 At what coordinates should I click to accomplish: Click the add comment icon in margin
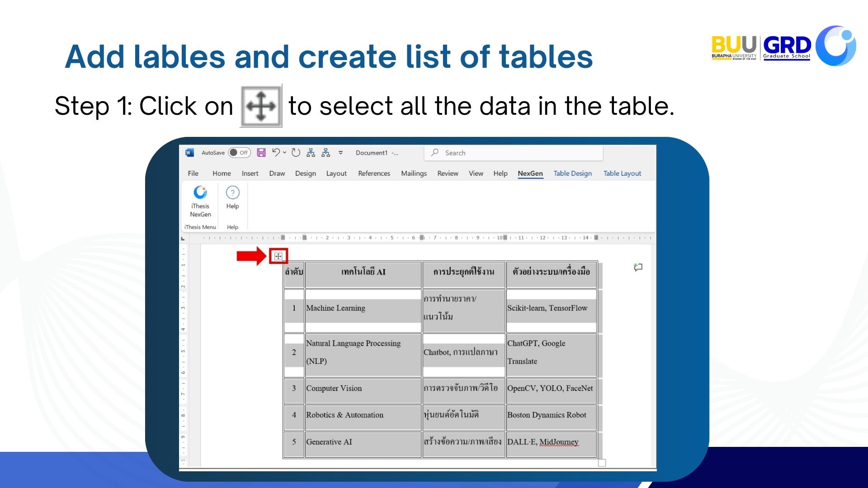tap(638, 267)
